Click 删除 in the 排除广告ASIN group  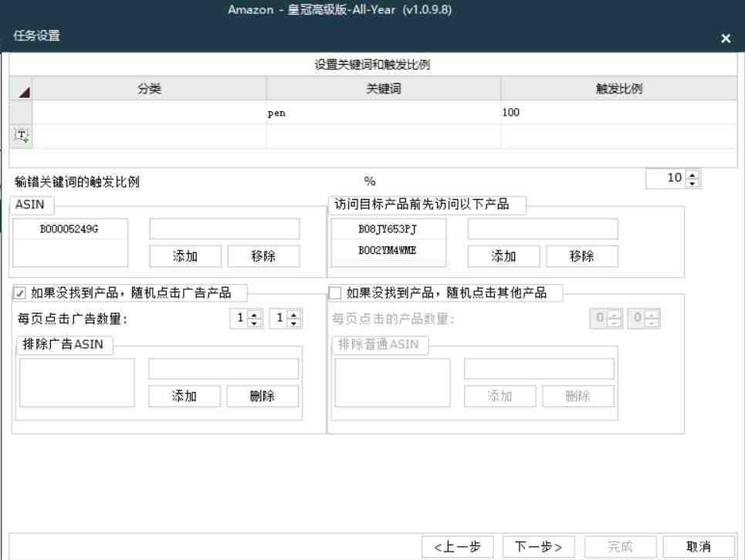(262, 396)
